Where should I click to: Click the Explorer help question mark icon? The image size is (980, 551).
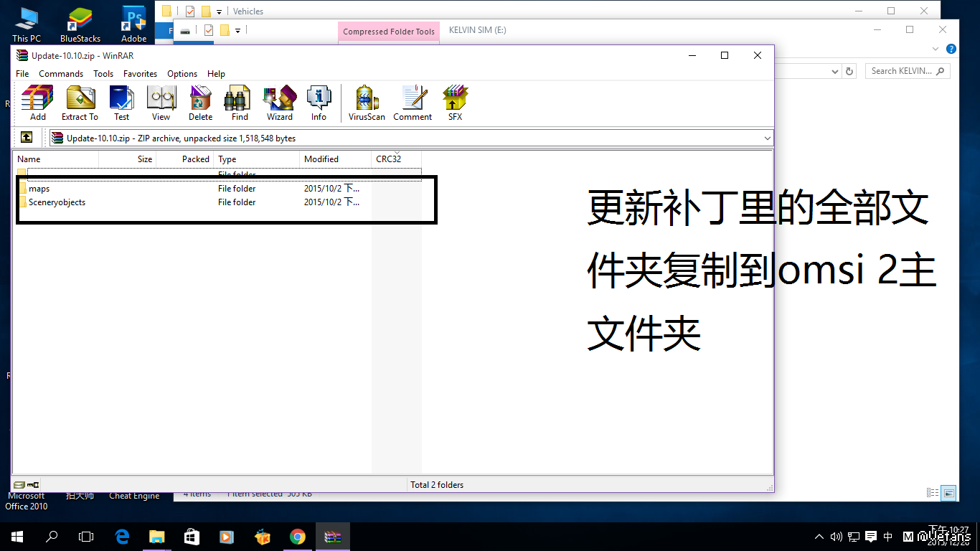coord(951,49)
